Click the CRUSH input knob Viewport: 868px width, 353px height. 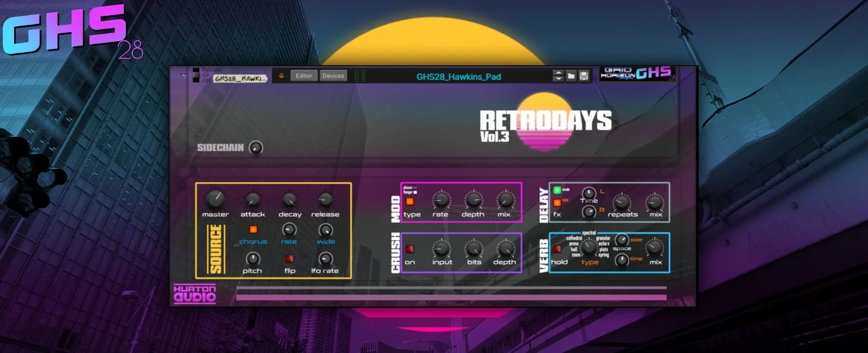[x=441, y=249]
